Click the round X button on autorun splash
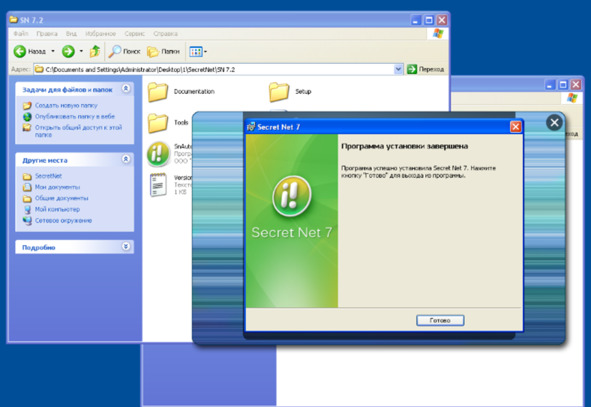The width and height of the screenshot is (591, 407). (x=554, y=122)
